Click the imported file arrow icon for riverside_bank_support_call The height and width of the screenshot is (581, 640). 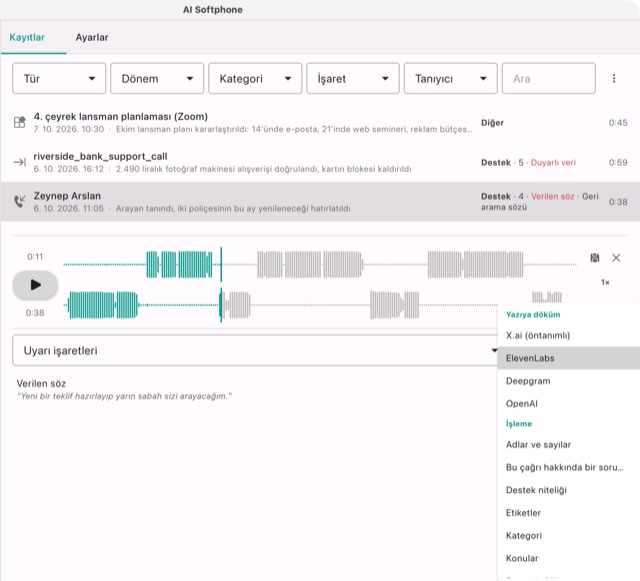point(20,162)
